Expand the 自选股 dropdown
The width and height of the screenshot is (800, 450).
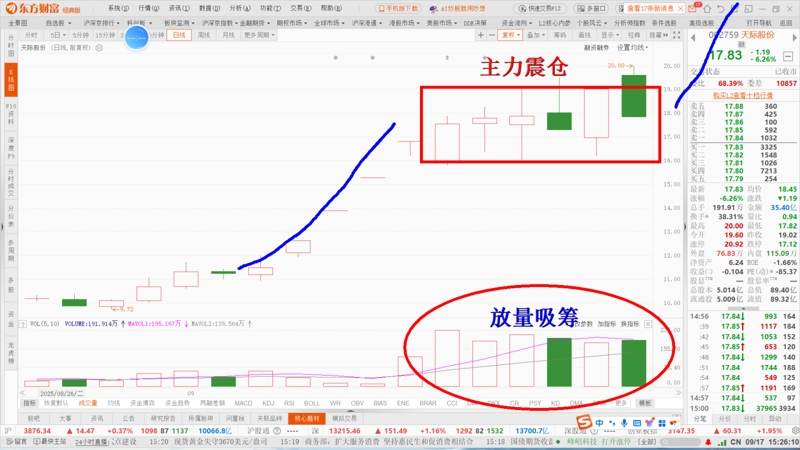[58, 23]
